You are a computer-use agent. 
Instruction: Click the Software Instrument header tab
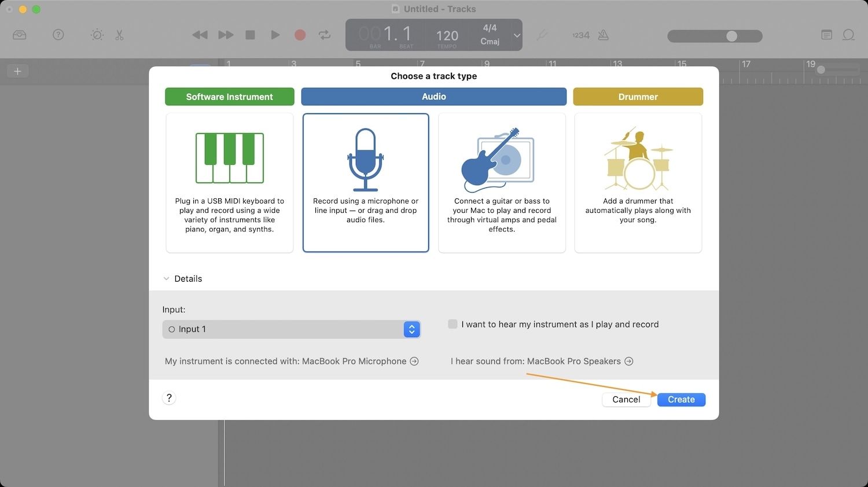pos(229,97)
